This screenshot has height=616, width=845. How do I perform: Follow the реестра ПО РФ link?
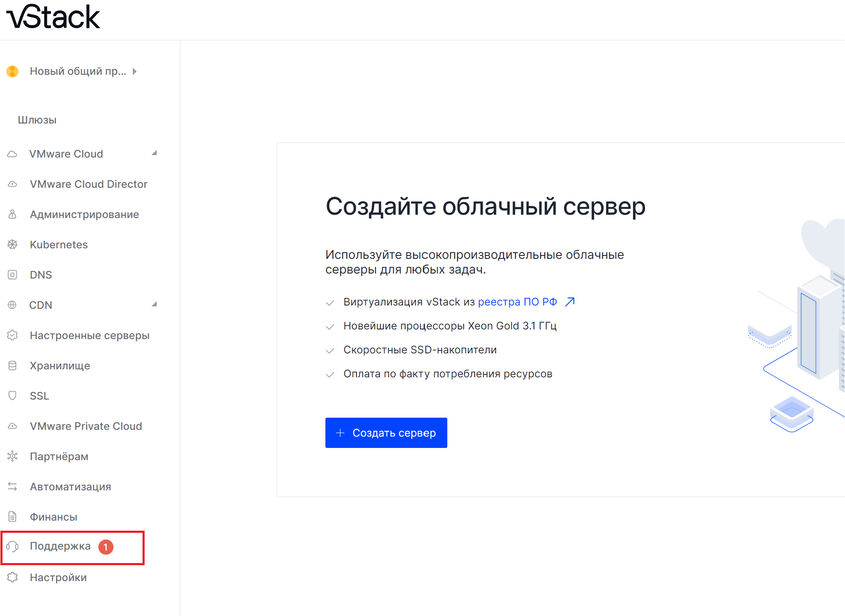pos(518,302)
